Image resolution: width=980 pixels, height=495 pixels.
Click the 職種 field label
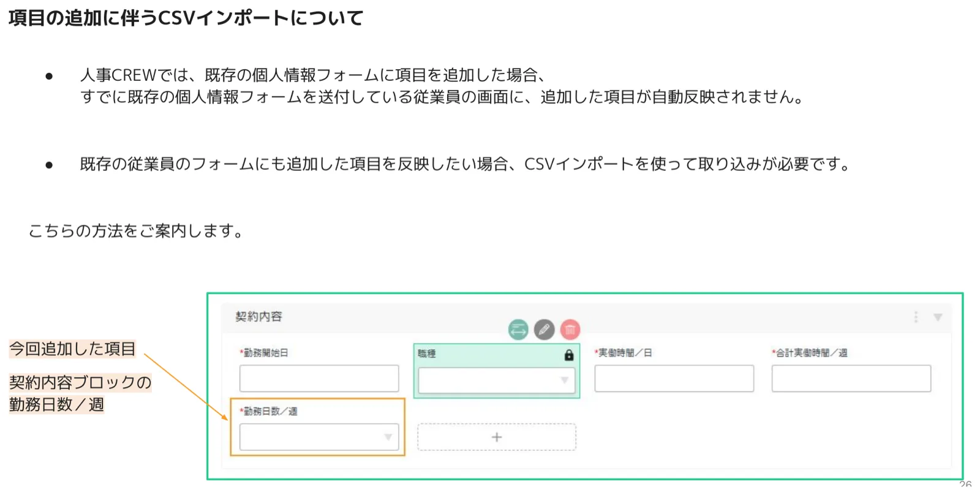pos(427,353)
